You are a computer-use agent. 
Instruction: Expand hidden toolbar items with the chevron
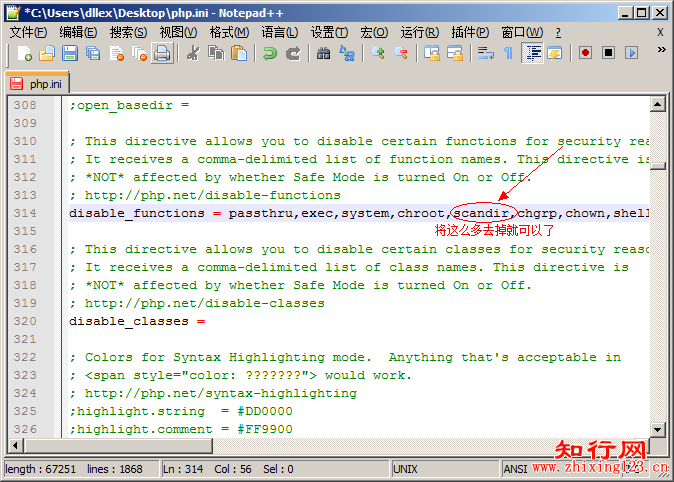(662, 50)
